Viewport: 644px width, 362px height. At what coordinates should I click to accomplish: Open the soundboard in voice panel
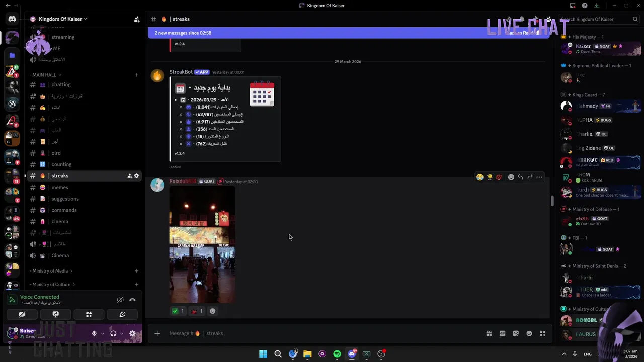point(122,314)
